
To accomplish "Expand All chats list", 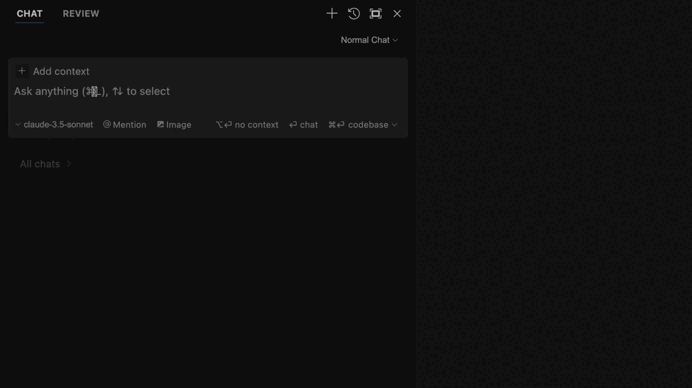I will (45, 164).
